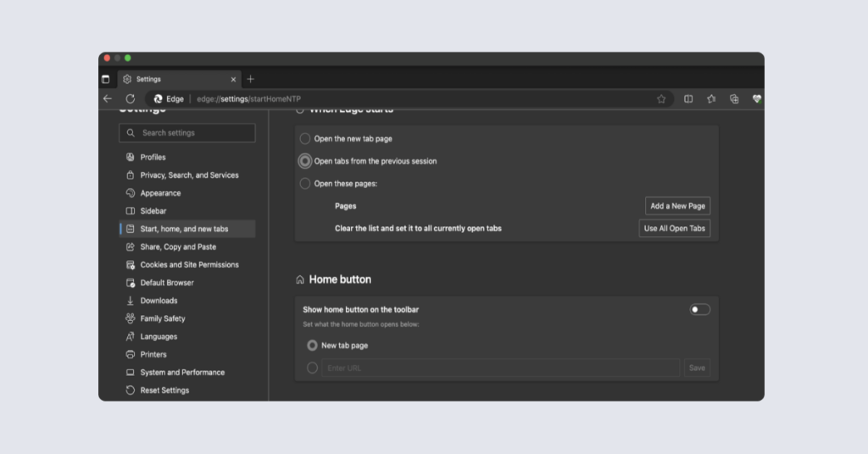
Task: Click the Profiles icon in sidebar
Action: pos(130,157)
